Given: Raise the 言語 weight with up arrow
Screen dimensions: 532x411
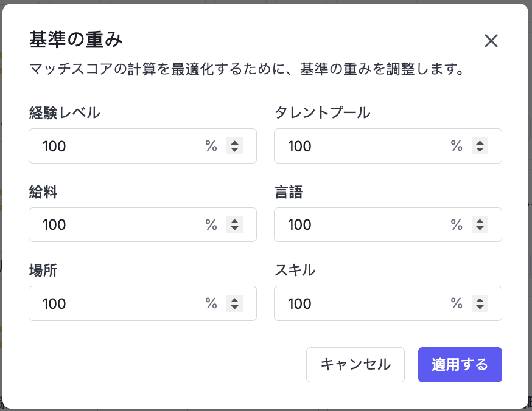Looking at the screenshot, I should tap(480, 221).
